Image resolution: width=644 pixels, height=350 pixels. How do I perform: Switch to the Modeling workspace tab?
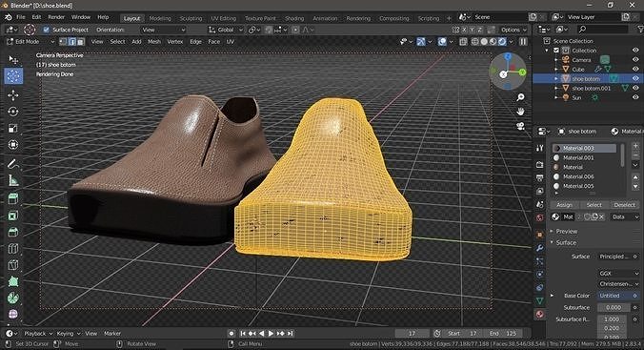[160, 18]
